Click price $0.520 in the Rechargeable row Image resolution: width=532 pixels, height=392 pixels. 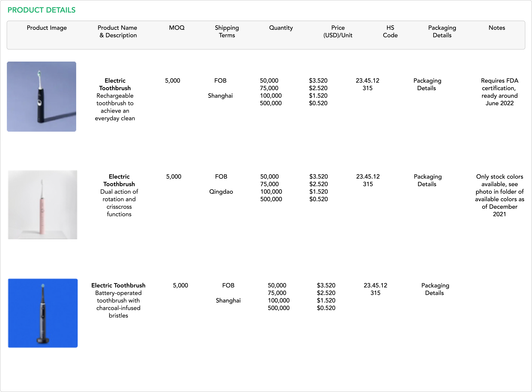[x=318, y=103]
